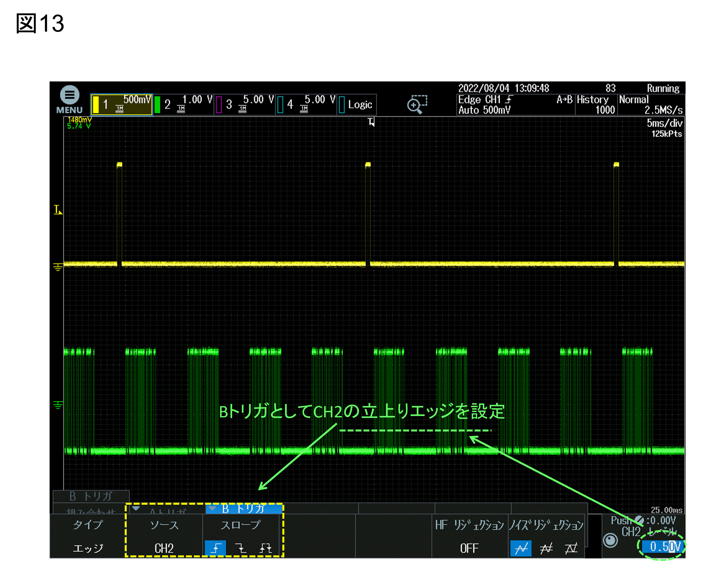Select falling edge slope icon
728x561 pixels.
(x=240, y=548)
